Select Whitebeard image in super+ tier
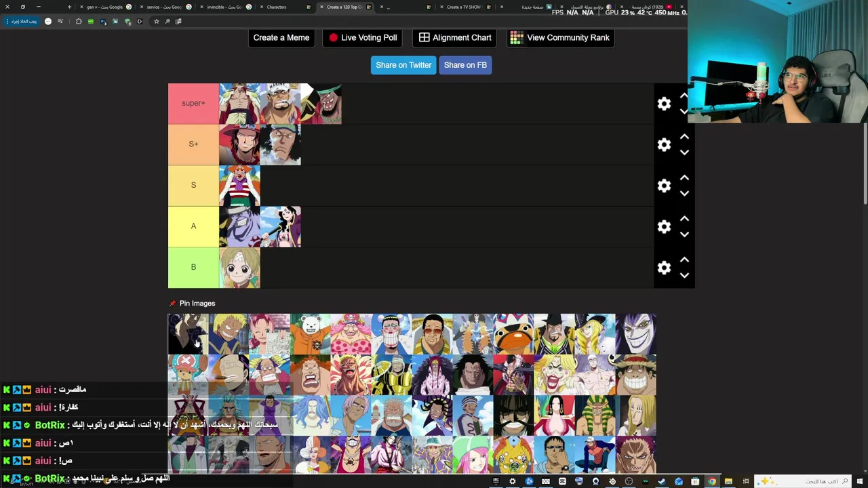The height and width of the screenshot is (488, 868). pyautogui.click(x=239, y=104)
